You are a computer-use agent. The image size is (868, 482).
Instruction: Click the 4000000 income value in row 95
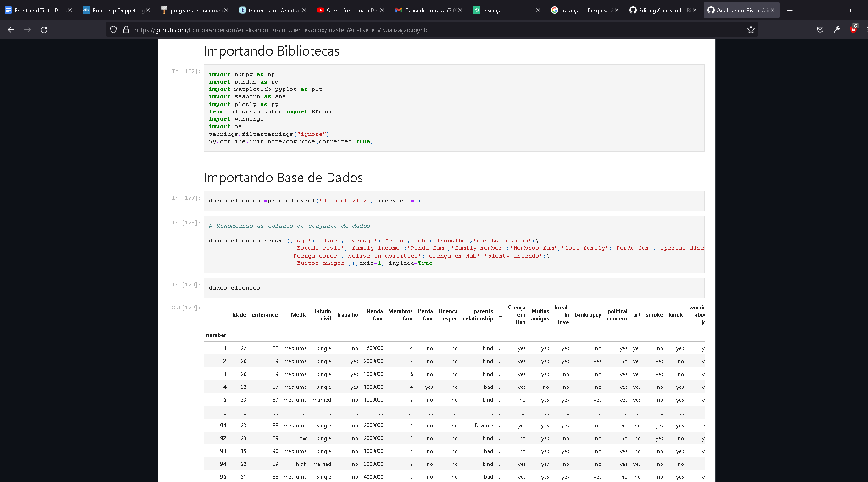[x=373, y=477]
